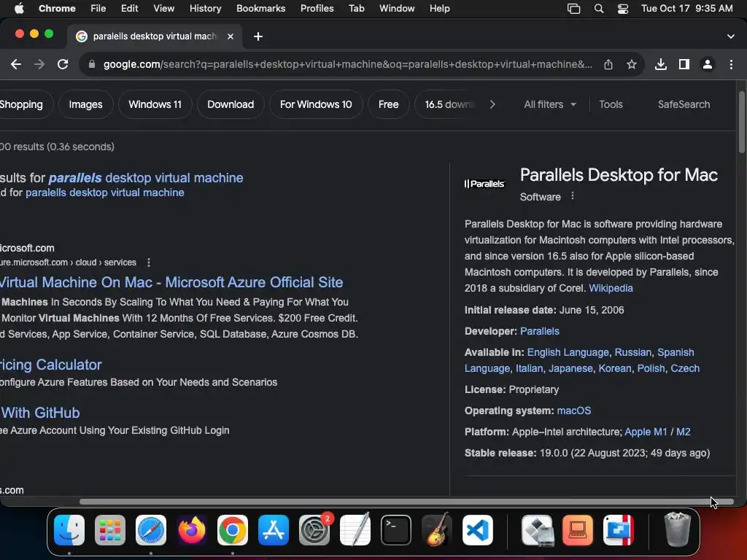This screenshot has width=747, height=560.
Task: Open the Wikipedia link in knowledge panel
Action: pos(611,288)
